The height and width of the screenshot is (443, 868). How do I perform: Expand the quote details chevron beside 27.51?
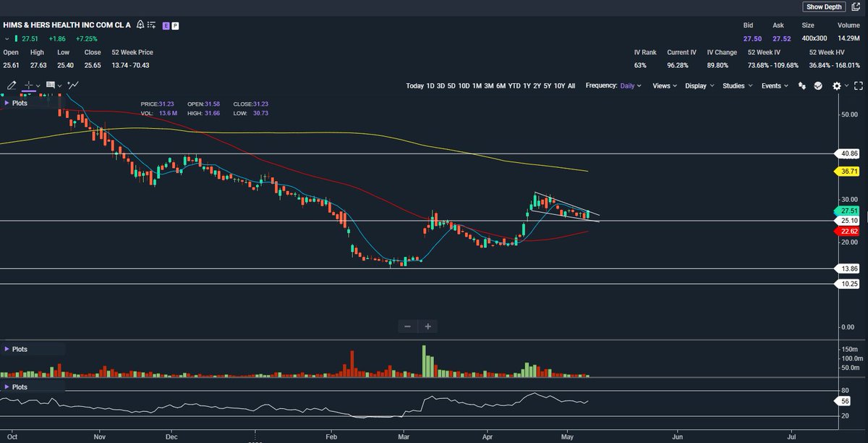7,39
